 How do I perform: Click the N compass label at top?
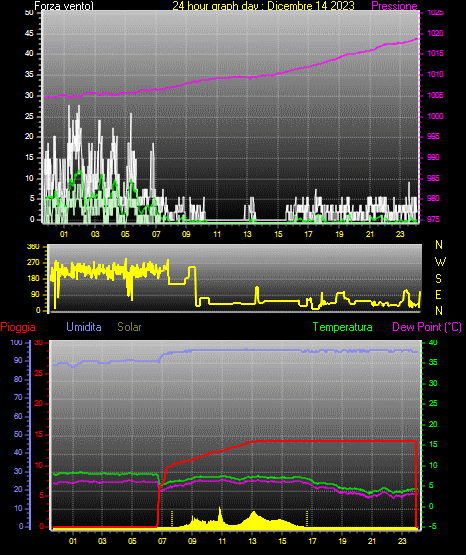[x=439, y=245]
